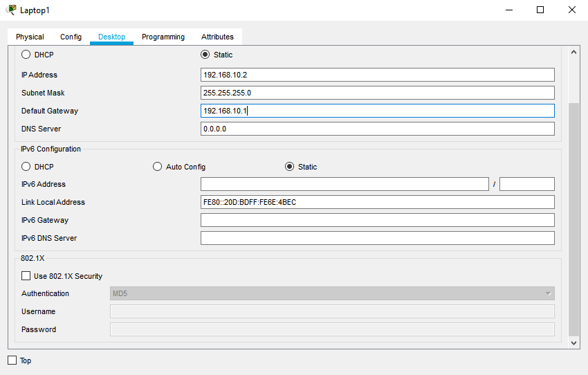Minimize the Laptop1 window
This screenshot has height=375, width=588.
point(509,10)
